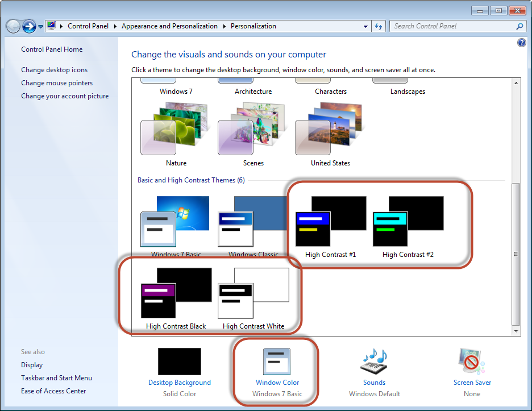Image resolution: width=532 pixels, height=411 pixels.
Task: Click the United States label text
Action: [x=330, y=163]
